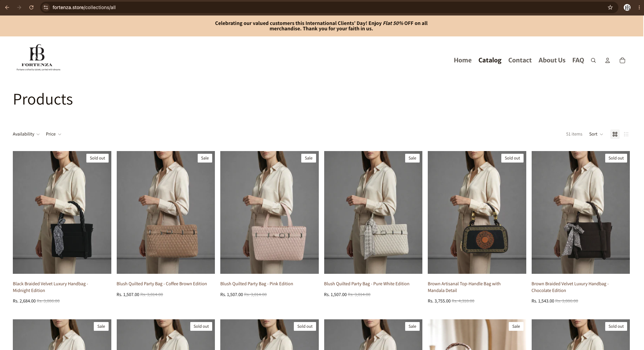Click the black braided velvet handbag photo
The height and width of the screenshot is (350, 644).
[x=62, y=212]
